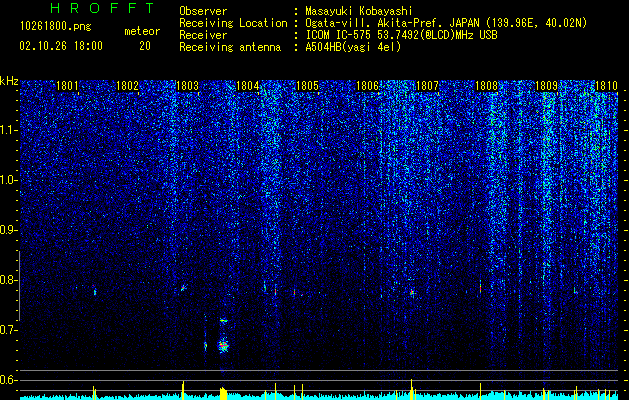Click the wide yellow intensity block in the bottom strip
629x400 pixels.
223,393
